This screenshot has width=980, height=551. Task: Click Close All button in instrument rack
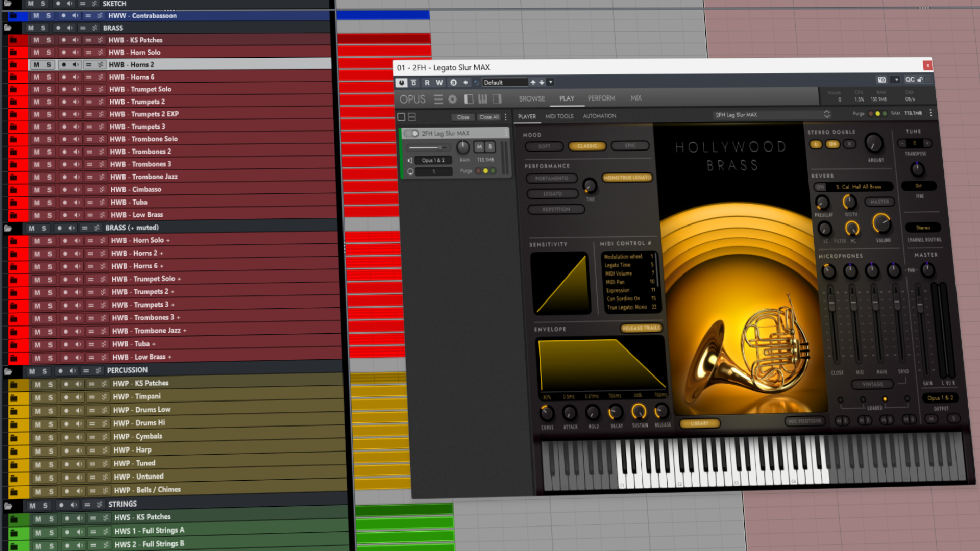(488, 117)
